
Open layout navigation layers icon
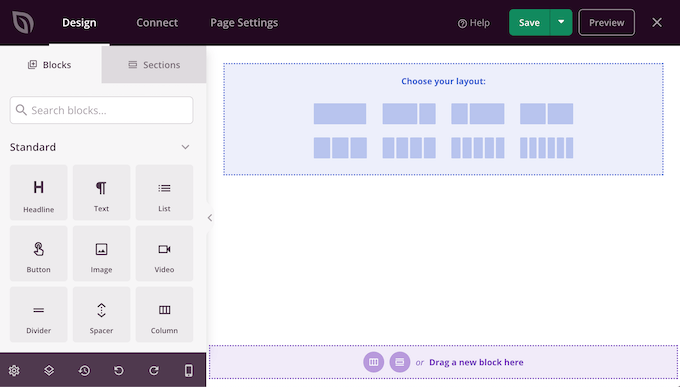tap(49, 371)
